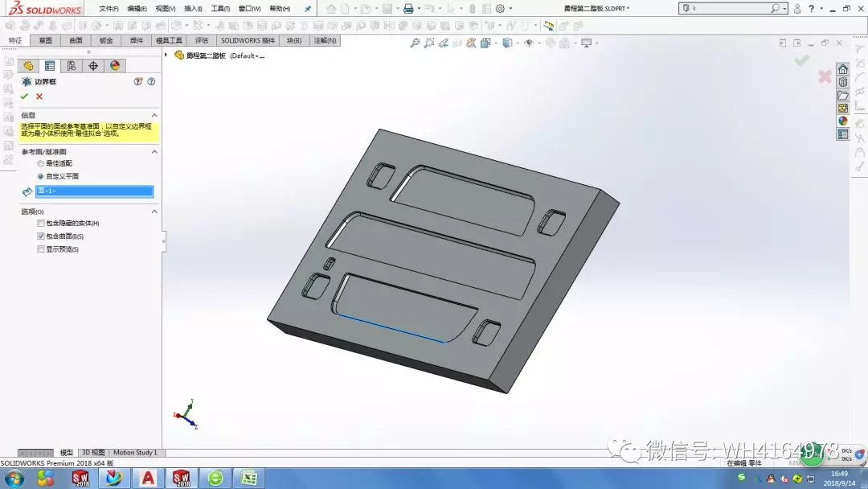Select the custom plane radio option

(40, 176)
